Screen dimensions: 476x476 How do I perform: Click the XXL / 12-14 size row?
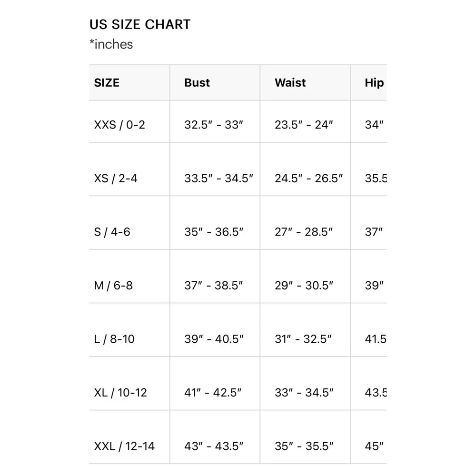(x=238, y=437)
